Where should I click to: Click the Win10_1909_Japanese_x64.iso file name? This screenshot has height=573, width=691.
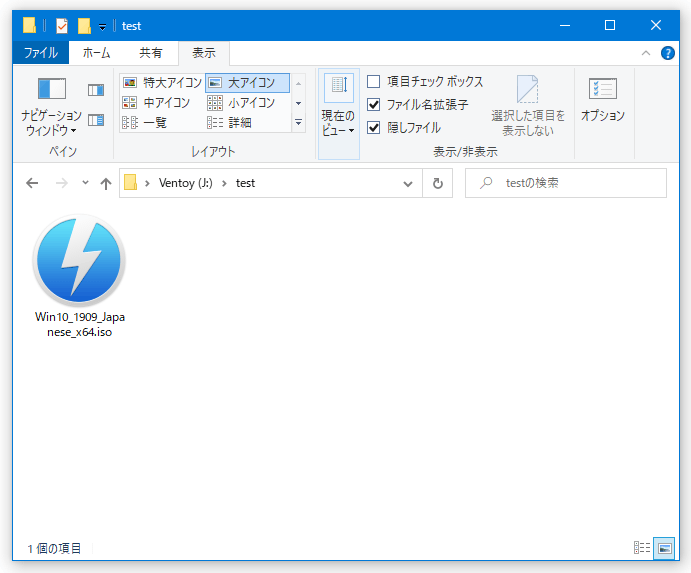[x=80, y=324]
